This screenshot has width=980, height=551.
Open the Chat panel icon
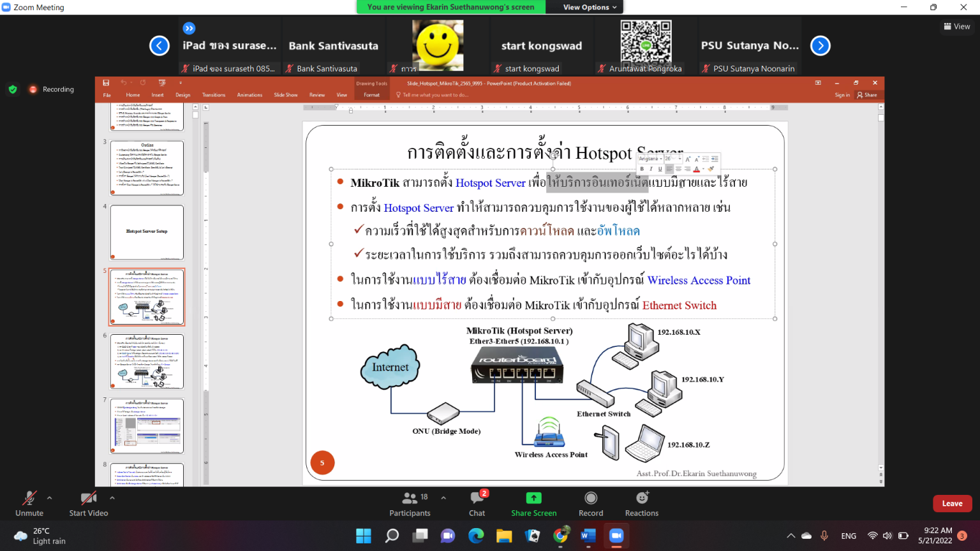[477, 498]
